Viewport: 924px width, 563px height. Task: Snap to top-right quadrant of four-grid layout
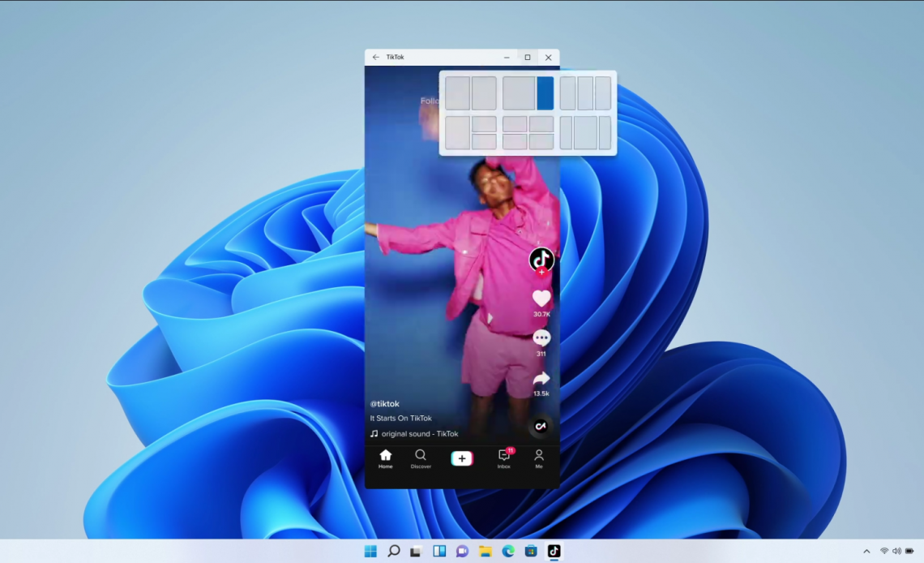541,124
